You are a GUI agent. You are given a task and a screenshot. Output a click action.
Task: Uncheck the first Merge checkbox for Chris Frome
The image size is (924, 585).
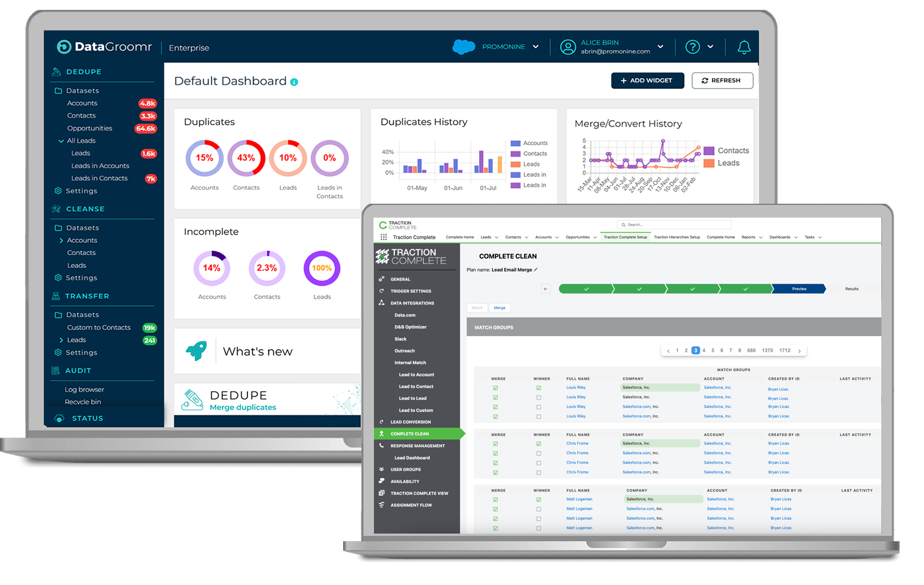point(496,443)
